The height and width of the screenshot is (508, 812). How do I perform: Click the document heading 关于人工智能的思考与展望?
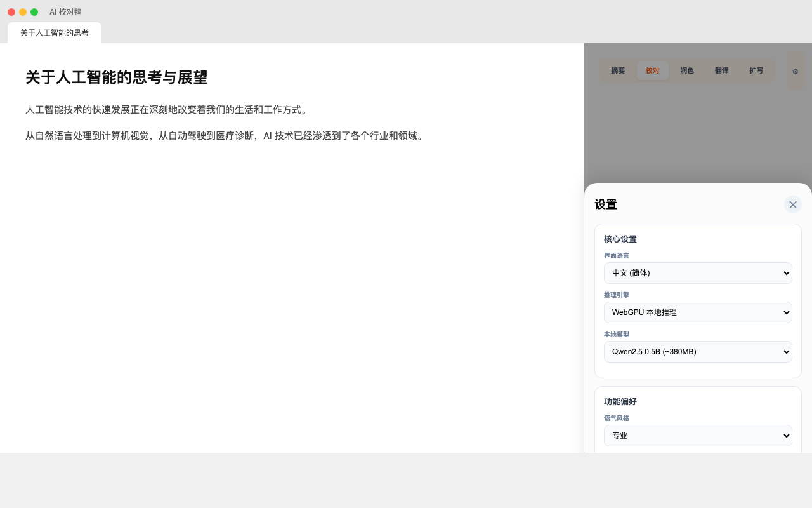pyautogui.click(x=117, y=77)
